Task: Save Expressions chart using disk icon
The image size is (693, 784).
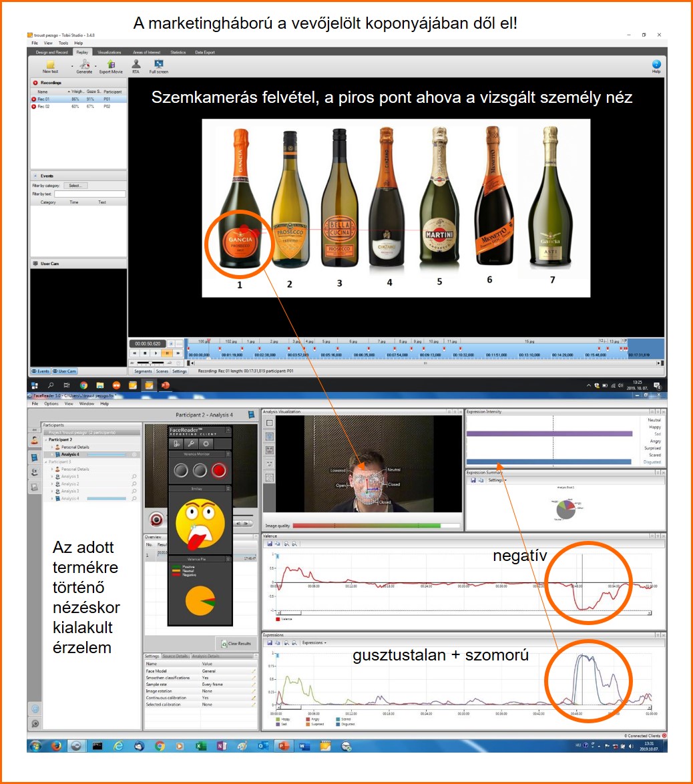Action: [270, 642]
